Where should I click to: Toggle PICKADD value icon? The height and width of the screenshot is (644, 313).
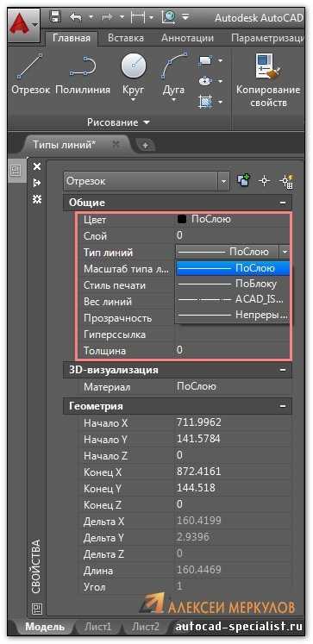[243, 181]
